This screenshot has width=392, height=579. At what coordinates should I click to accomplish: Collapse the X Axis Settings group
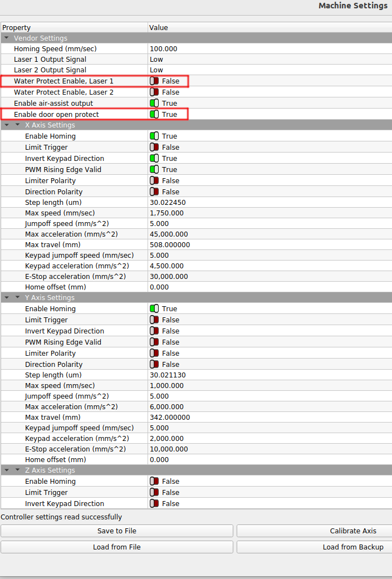[18, 125]
